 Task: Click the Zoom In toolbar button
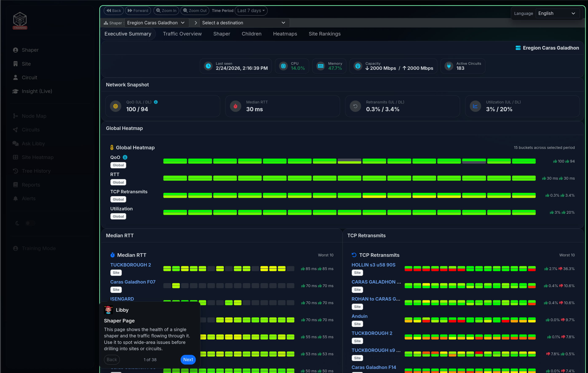point(166,11)
